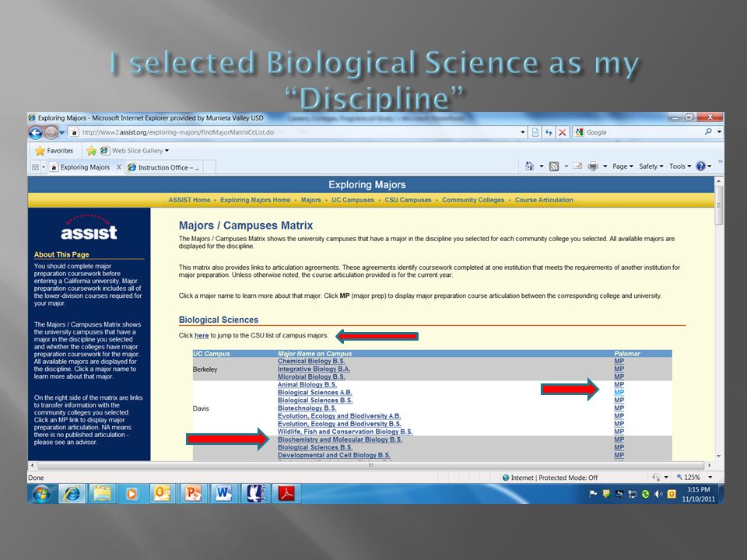
Task: Click the Favorites star icon
Action: click(x=40, y=150)
